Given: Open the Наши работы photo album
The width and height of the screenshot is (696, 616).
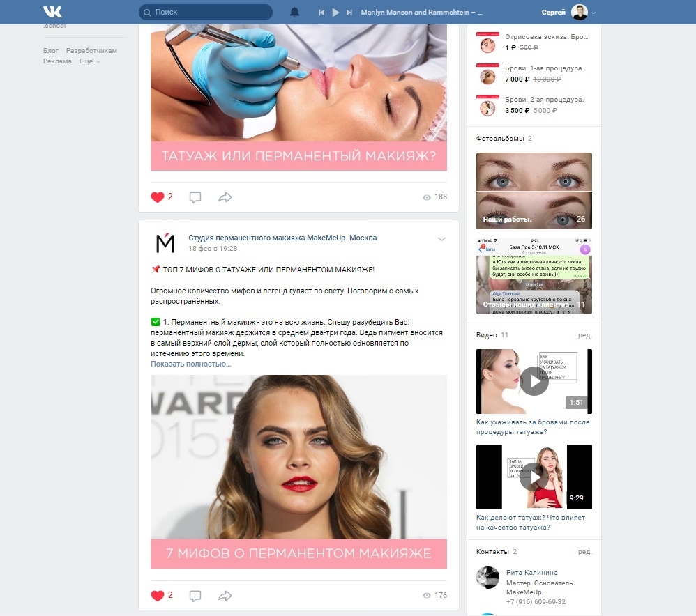Looking at the screenshot, I should pyautogui.click(x=534, y=191).
